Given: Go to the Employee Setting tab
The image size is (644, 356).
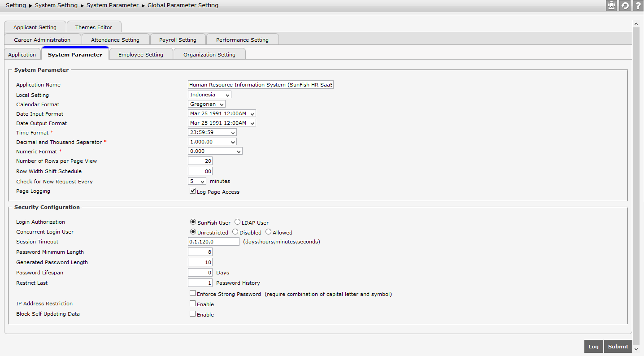Looking at the screenshot, I should click(x=141, y=54).
